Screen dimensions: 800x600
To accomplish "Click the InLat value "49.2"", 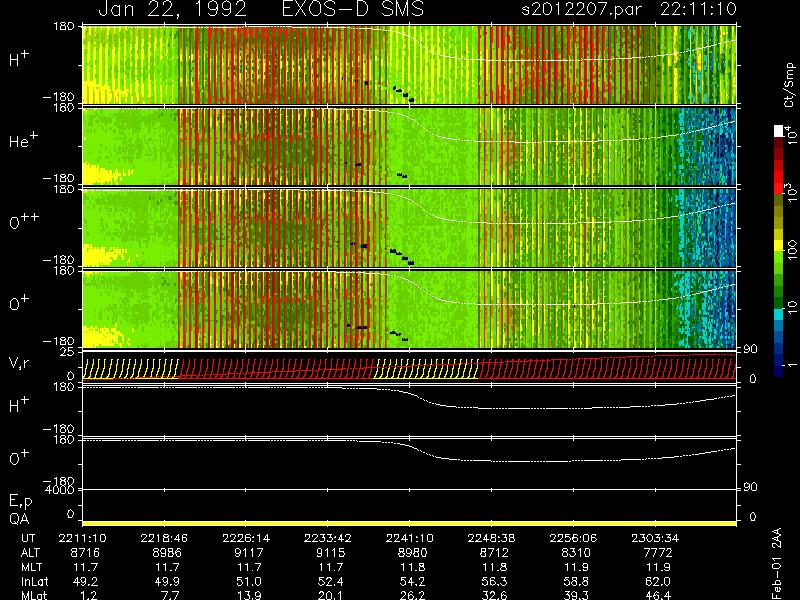I will click(x=86, y=581).
